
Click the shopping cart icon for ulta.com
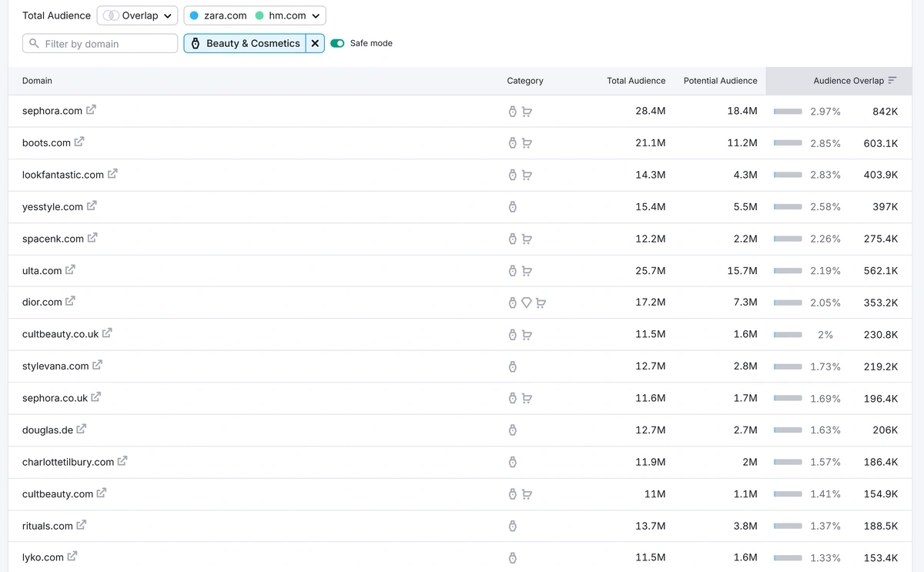[x=527, y=271]
